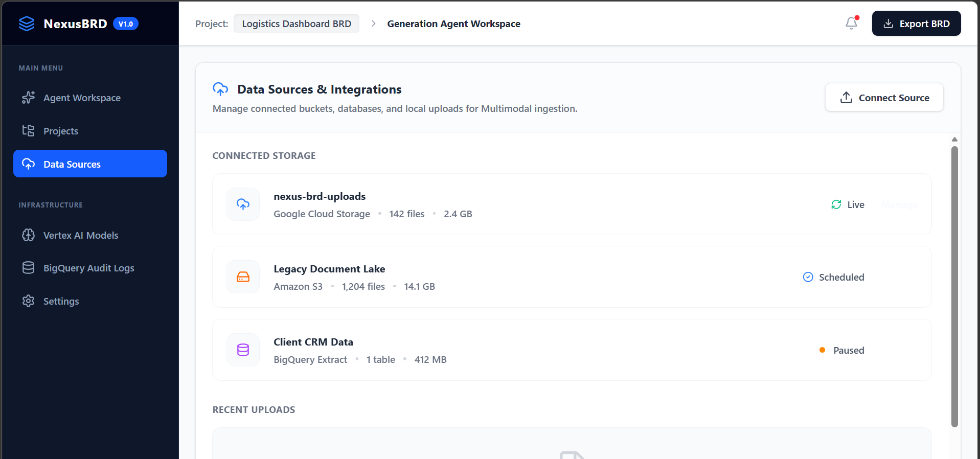Click the faint Manage link for nexus-brd-uploads
The image size is (980, 459).
pos(900,204)
